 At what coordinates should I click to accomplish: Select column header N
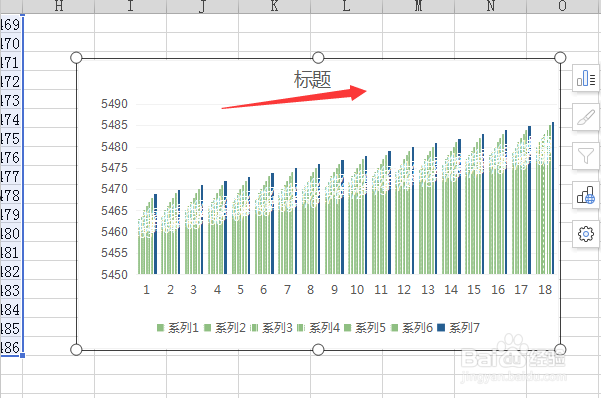pyautogui.click(x=491, y=6)
